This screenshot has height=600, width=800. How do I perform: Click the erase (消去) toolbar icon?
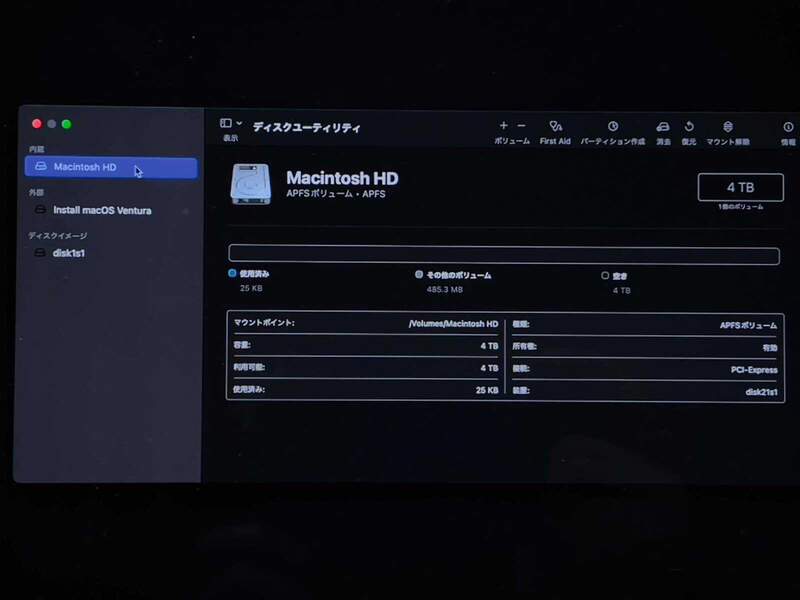coord(663,127)
